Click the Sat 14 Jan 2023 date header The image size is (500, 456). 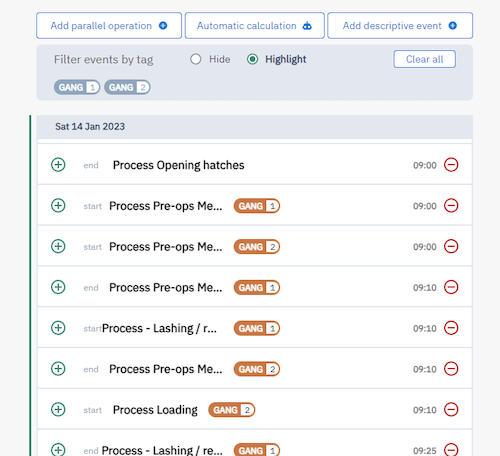coord(255,127)
